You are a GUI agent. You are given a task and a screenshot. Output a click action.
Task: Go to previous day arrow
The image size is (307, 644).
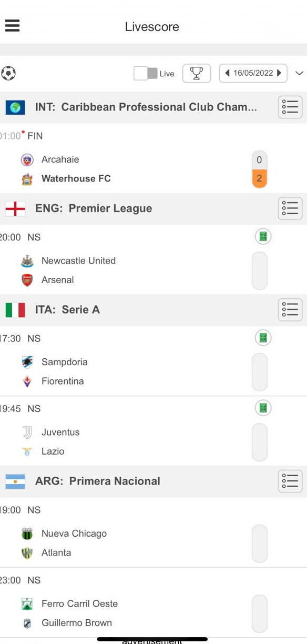[227, 73]
